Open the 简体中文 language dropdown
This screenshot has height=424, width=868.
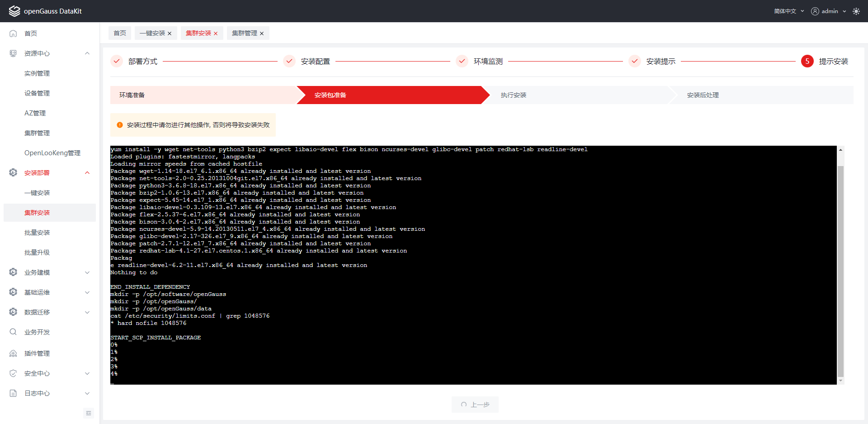tap(788, 11)
